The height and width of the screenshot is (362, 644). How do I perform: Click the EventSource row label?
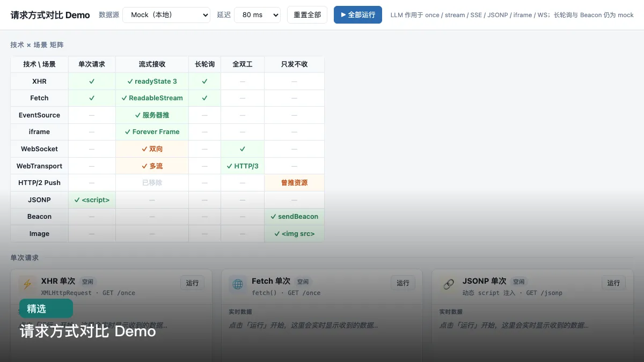pos(39,115)
